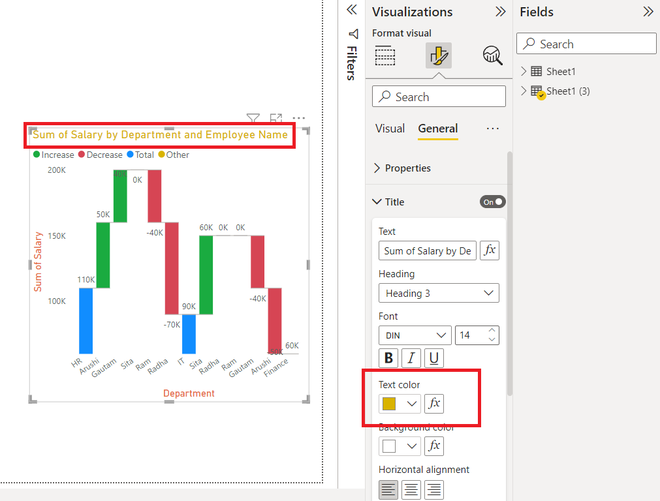Toggle Bold for title font
Screen dimensions: 660x501
[x=389, y=358]
